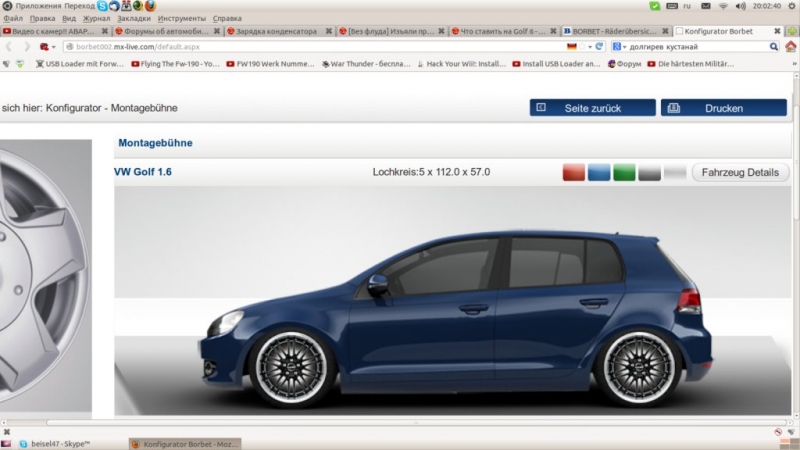Image resolution: width=800 pixels, height=450 pixels.
Task: Switch to the BORBET - Räderübersicht tab
Action: [616, 31]
